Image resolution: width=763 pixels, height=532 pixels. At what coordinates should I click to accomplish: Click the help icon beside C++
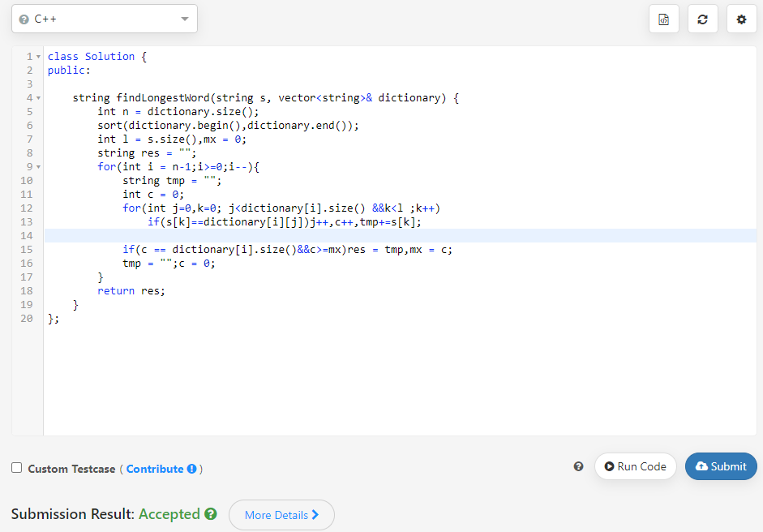pos(24,19)
